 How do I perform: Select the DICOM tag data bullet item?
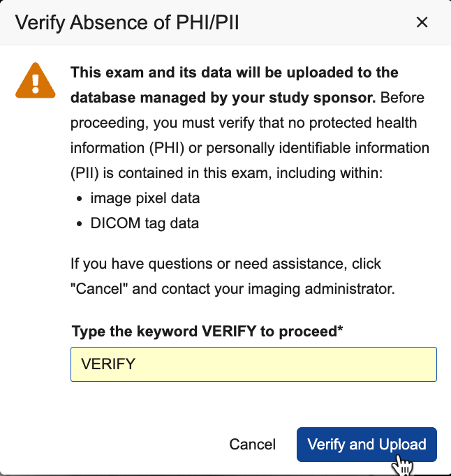pyautogui.click(x=145, y=223)
